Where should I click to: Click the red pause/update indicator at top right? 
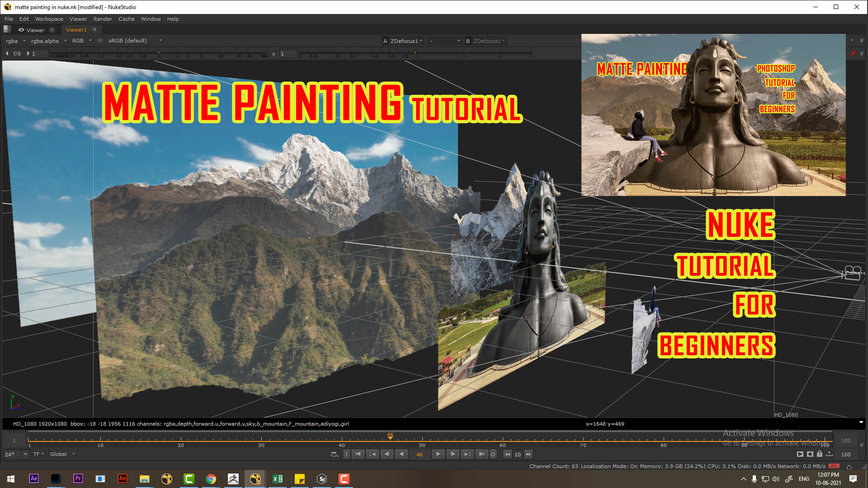pos(854,53)
